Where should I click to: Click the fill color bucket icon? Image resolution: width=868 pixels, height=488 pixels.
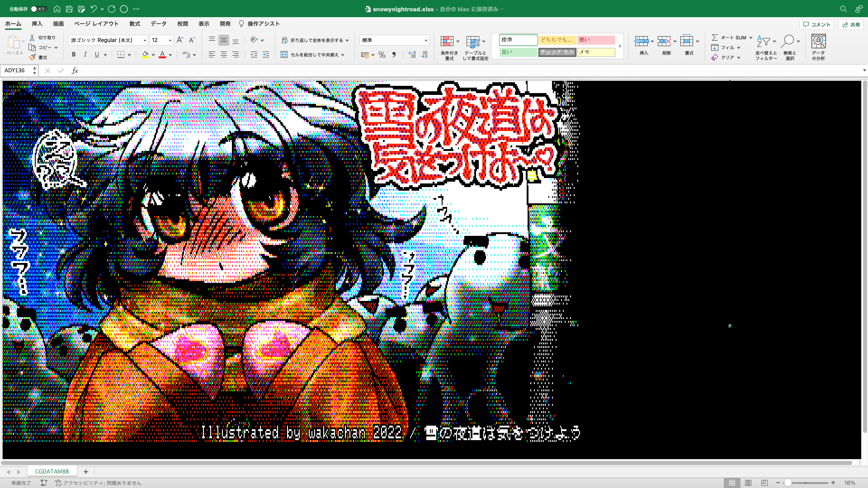(145, 55)
